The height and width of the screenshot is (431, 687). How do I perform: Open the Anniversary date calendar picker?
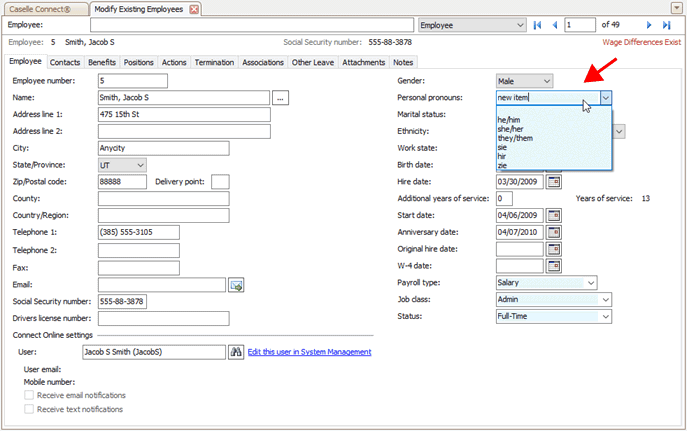point(553,232)
